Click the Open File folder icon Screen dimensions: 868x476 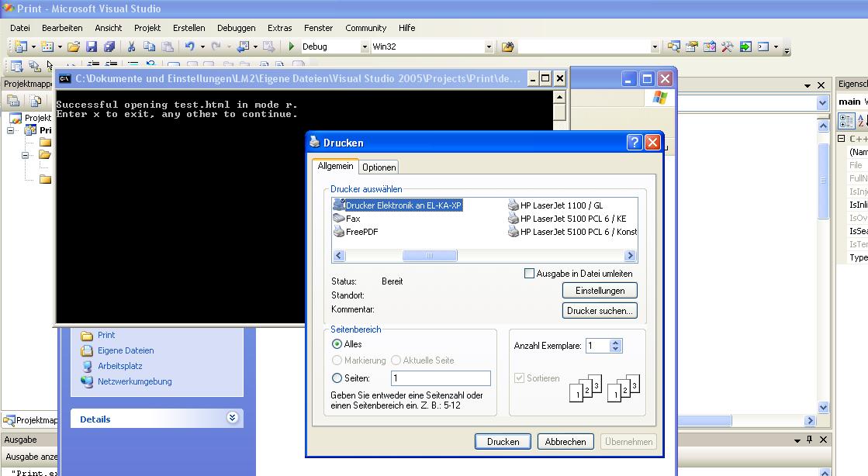point(73,47)
